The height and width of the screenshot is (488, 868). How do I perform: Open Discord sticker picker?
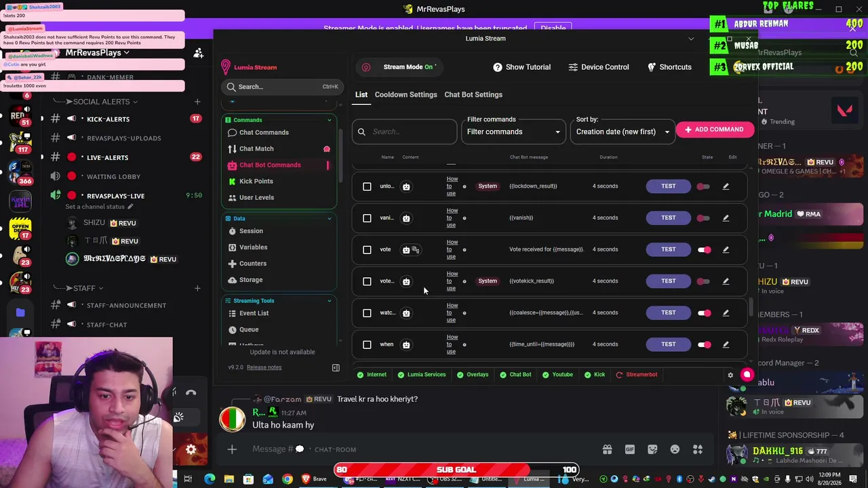(x=652, y=449)
